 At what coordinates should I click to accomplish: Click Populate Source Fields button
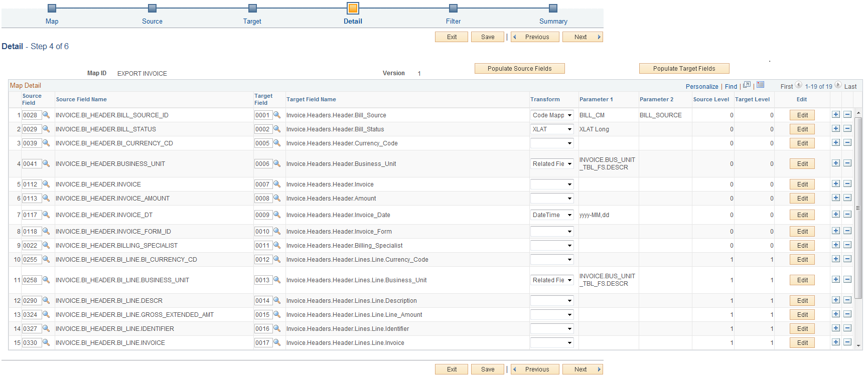pyautogui.click(x=519, y=69)
